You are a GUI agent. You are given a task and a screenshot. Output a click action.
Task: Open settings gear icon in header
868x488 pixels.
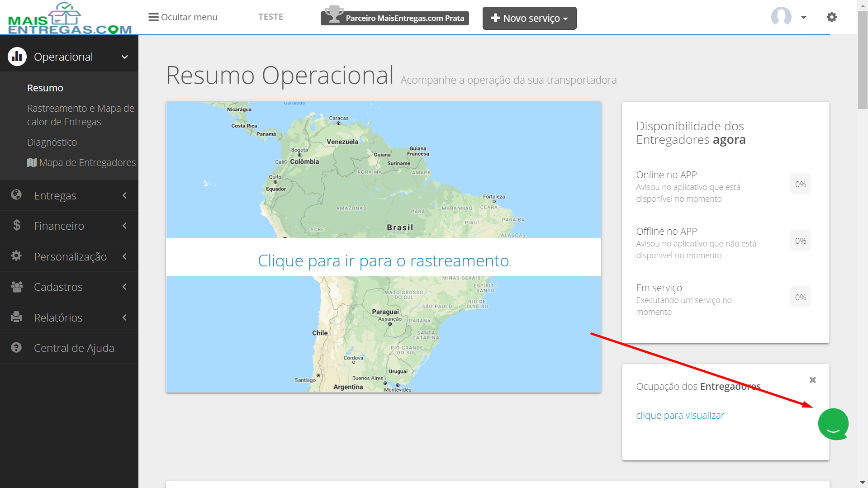831,17
